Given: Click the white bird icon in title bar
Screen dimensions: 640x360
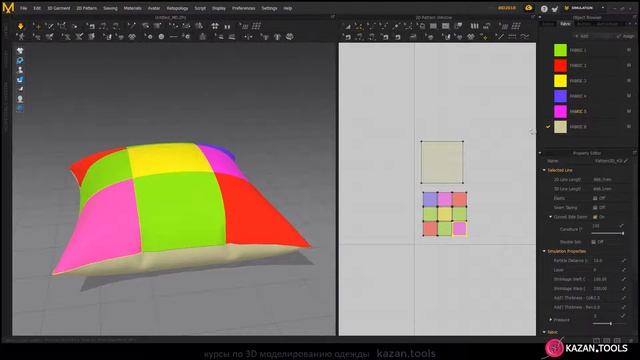Looking at the screenshot, I should tap(555, 9).
